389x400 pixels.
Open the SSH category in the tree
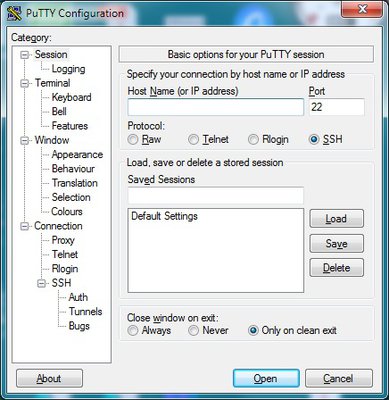pos(61,283)
